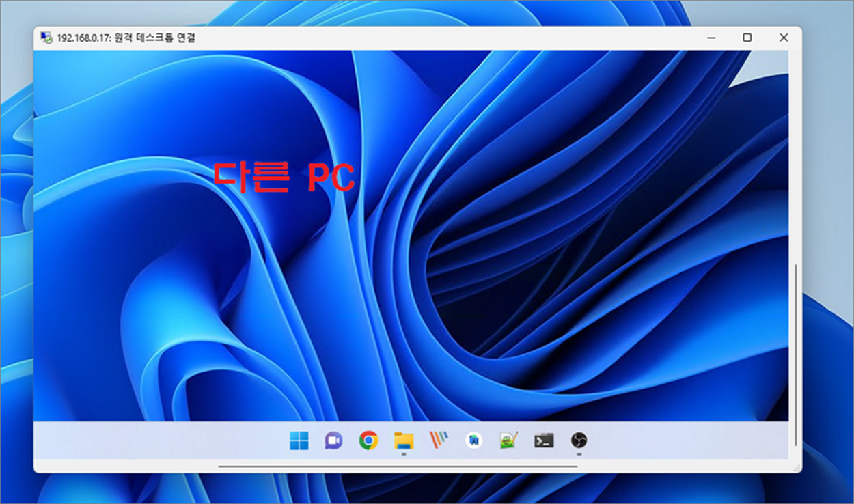Click the striped orange-green app icon in the taskbar
854x504 pixels.
click(x=439, y=440)
